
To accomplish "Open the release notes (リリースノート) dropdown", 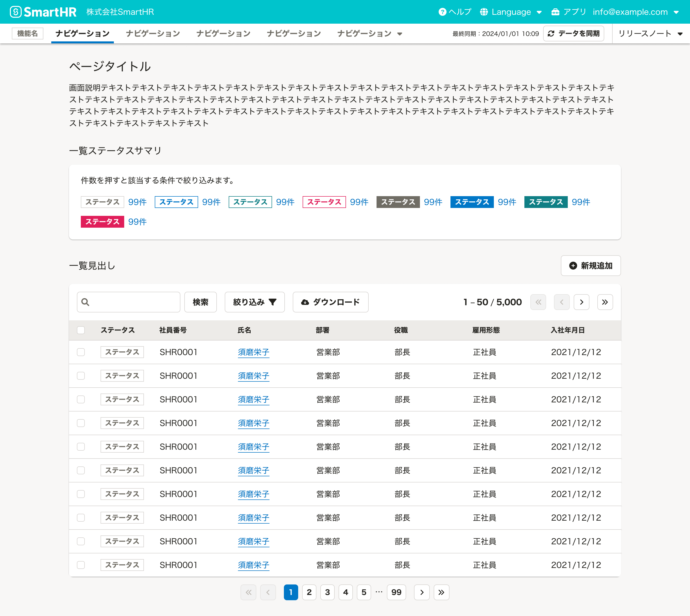I will tap(650, 34).
